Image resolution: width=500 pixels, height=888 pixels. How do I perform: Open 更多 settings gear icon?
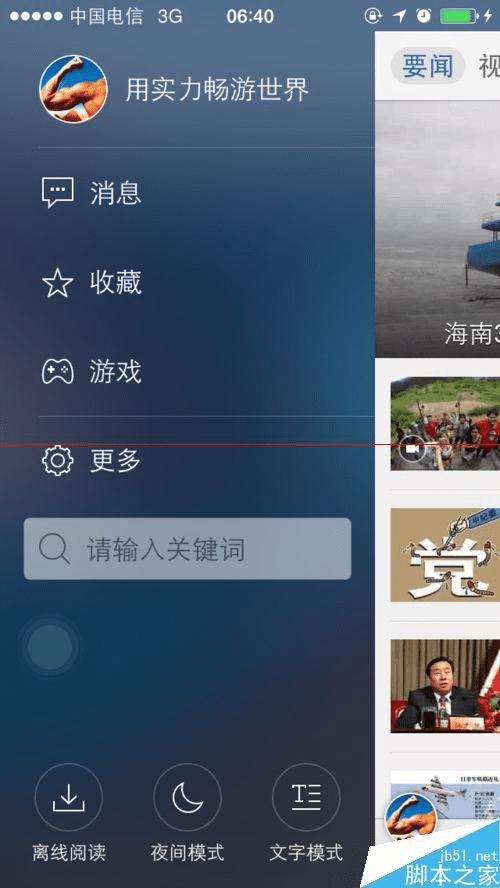coord(57,461)
